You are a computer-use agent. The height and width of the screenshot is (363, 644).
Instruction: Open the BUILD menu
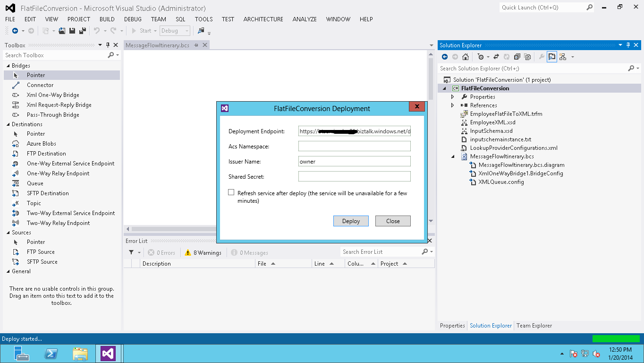point(107,19)
